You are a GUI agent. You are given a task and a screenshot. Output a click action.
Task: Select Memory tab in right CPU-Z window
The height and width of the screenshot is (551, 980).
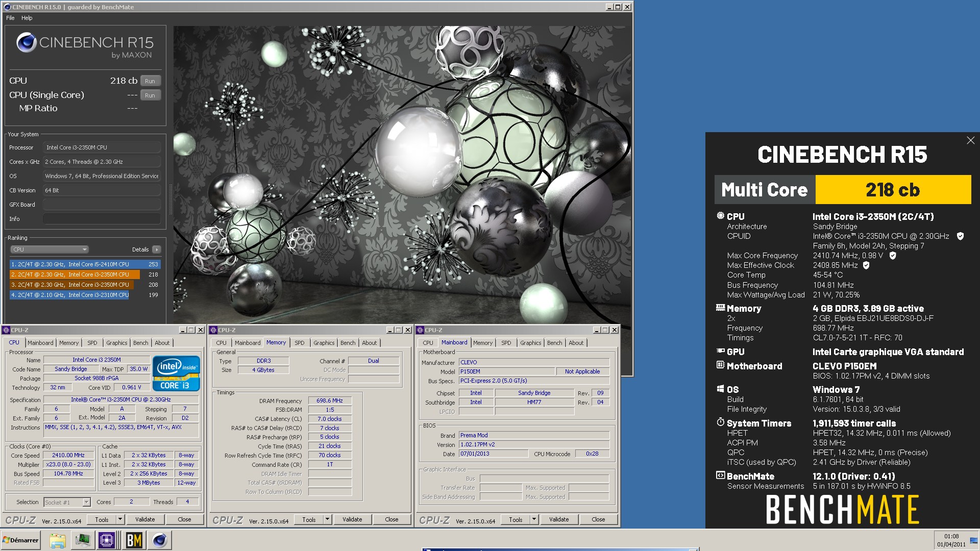(x=483, y=343)
